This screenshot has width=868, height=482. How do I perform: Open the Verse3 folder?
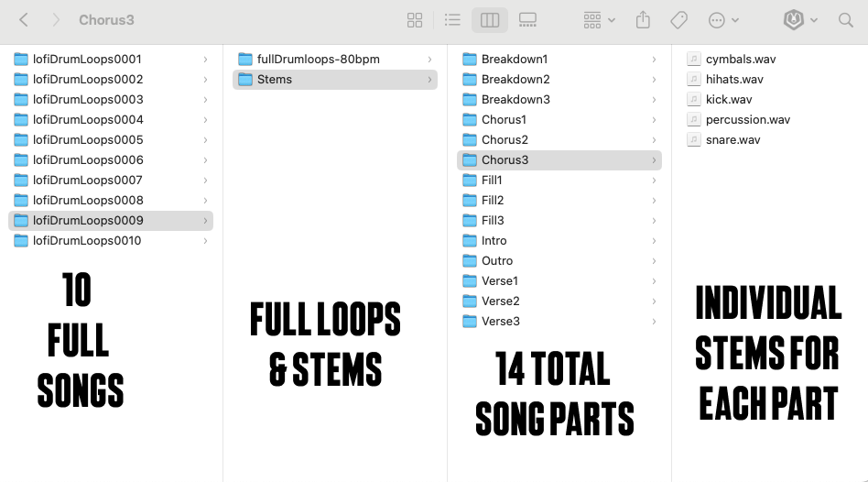(x=500, y=322)
